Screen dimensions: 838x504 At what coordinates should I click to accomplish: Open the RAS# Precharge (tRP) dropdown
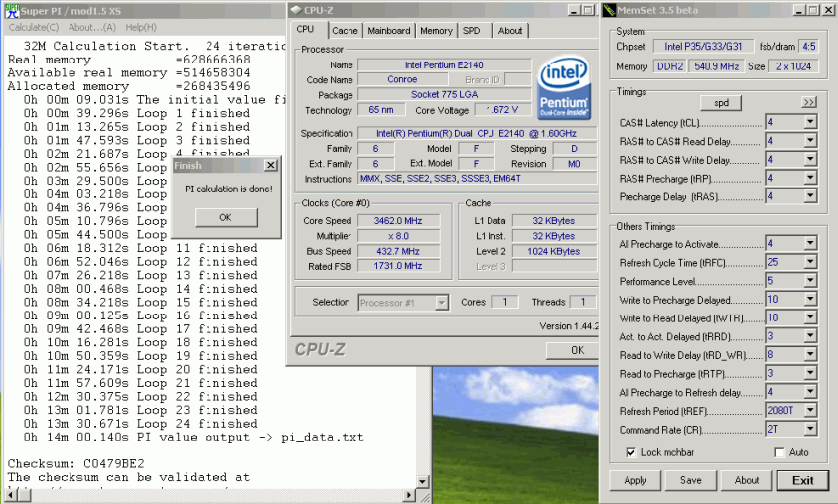pos(810,178)
